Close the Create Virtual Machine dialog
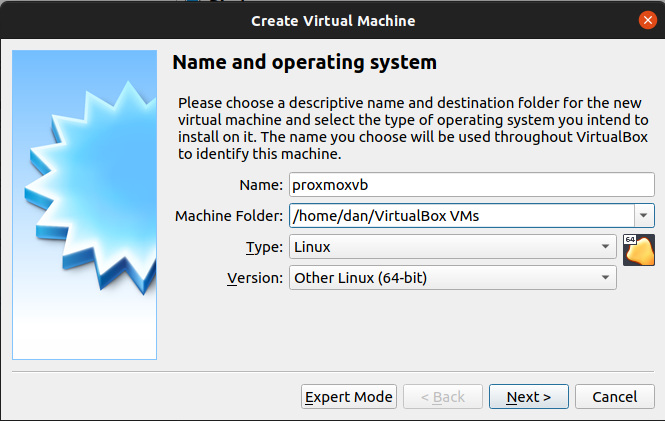The width and height of the screenshot is (665, 421). 647,19
